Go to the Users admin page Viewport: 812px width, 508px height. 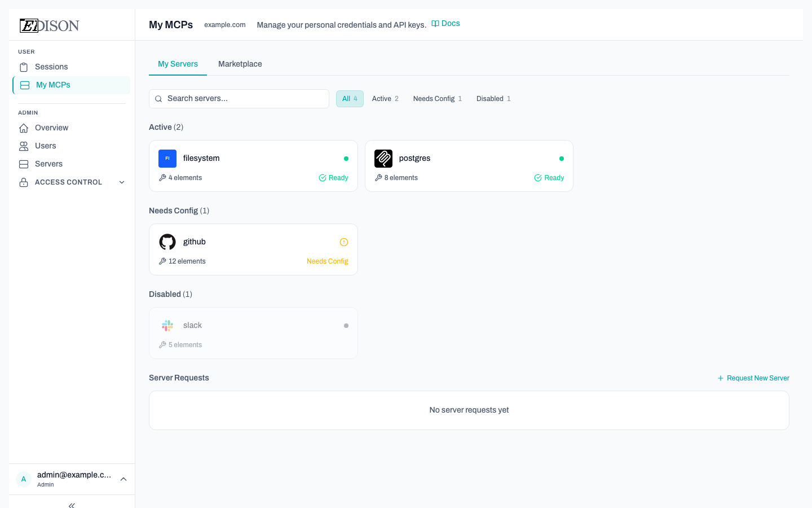point(46,146)
